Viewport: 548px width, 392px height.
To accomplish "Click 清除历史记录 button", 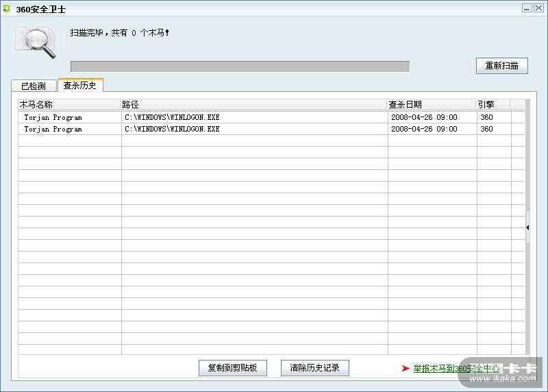I will coord(315,368).
